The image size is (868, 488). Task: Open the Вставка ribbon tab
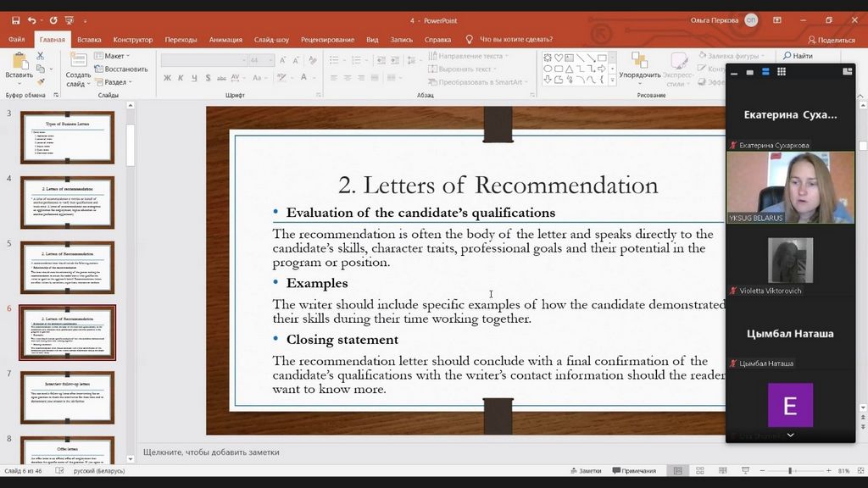[x=89, y=39]
